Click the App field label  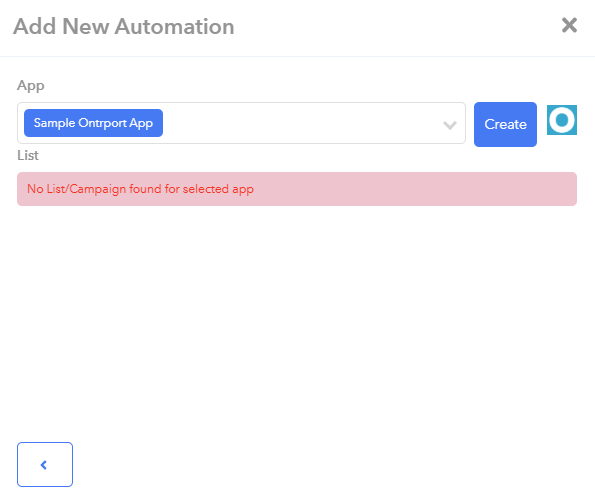pos(31,85)
